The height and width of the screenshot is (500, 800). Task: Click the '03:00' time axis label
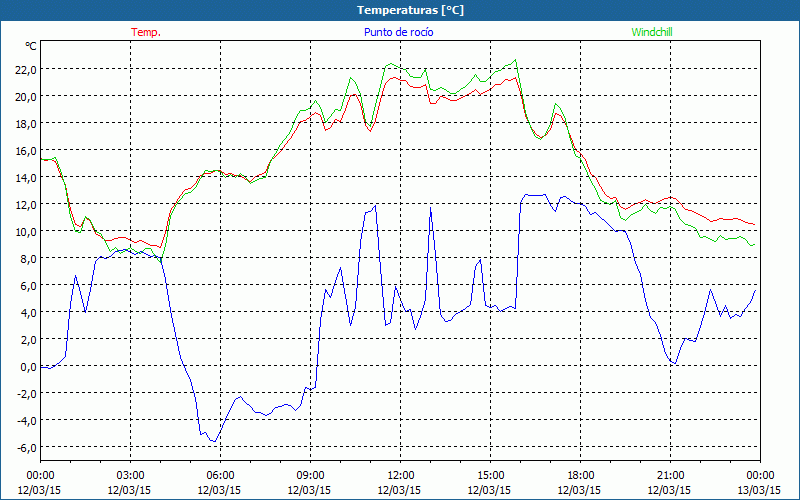[130, 476]
